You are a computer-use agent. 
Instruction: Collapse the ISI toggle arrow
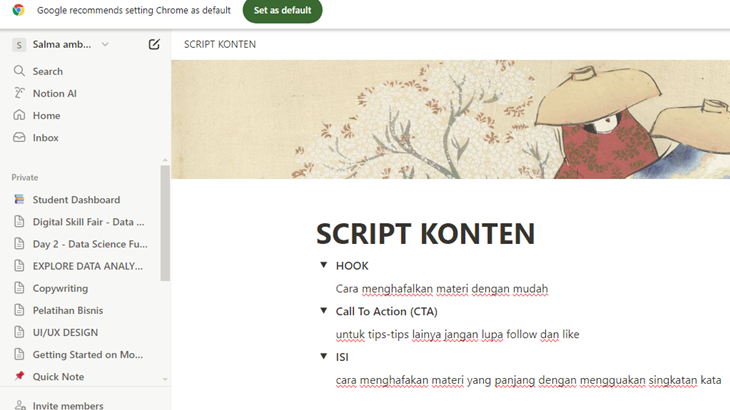click(x=324, y=356)
